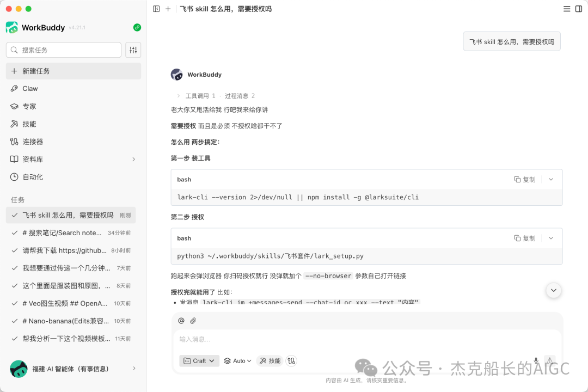This screenshot has width=588, height=392.
Task: Open the 专家 section
Action: tap(73, 106)
